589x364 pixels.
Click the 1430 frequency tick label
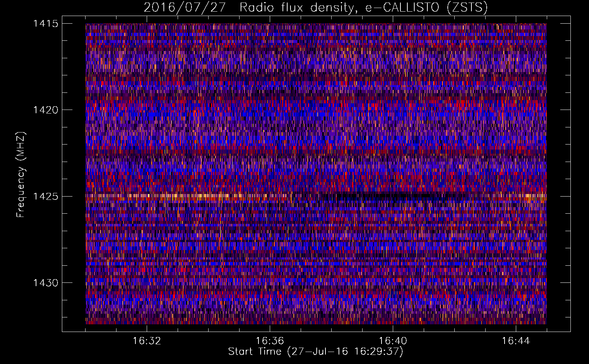coord(46,283)
